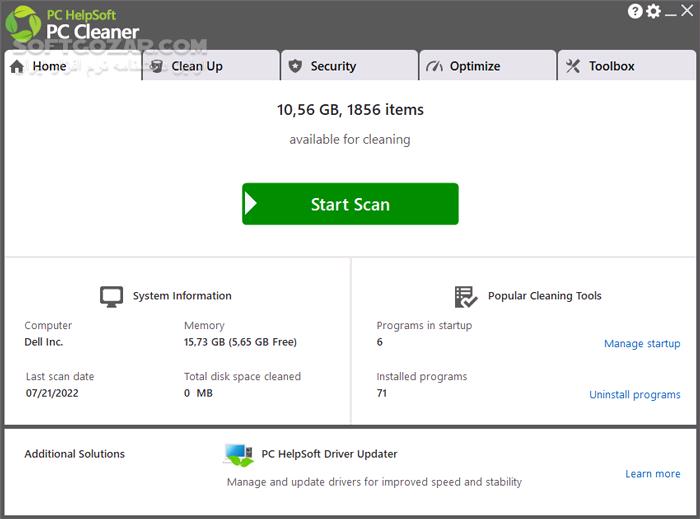The image size is (700, 519).
Task: Open the Security tab
Action: (x=350, y=66)
